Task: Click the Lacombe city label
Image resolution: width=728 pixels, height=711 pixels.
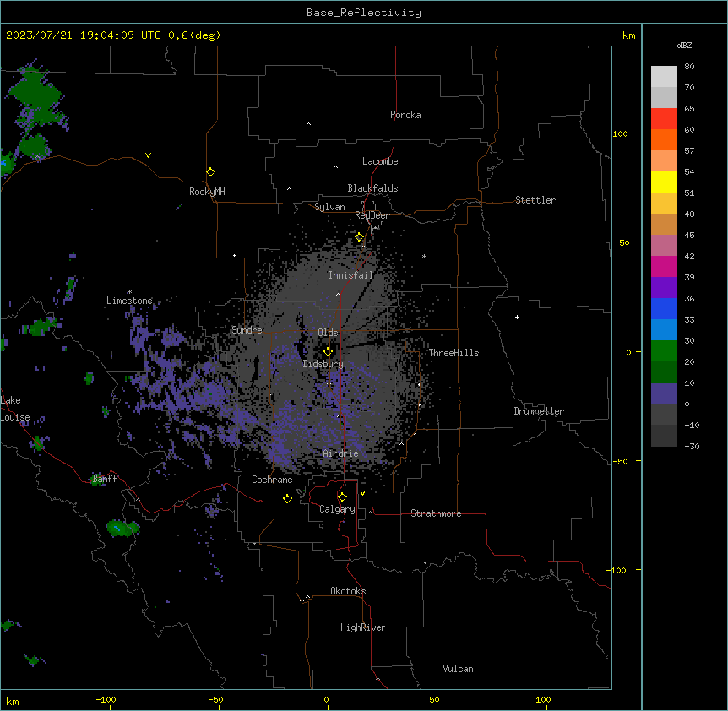Action: click(380, 161)
